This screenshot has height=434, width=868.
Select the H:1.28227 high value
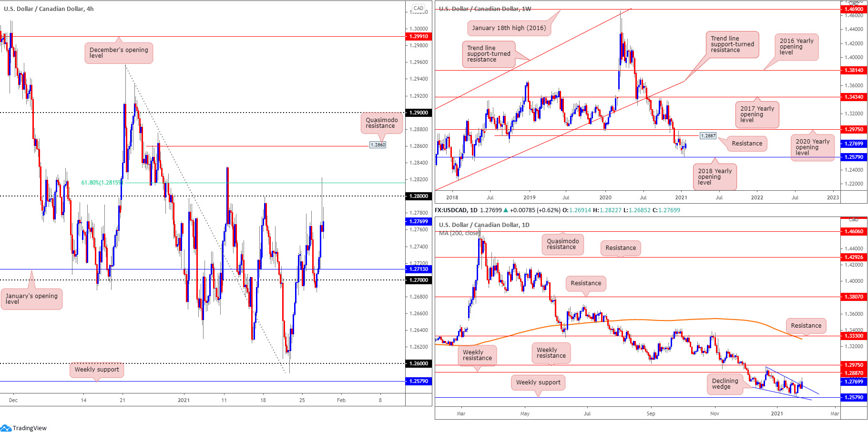click(x=607, y=210)
